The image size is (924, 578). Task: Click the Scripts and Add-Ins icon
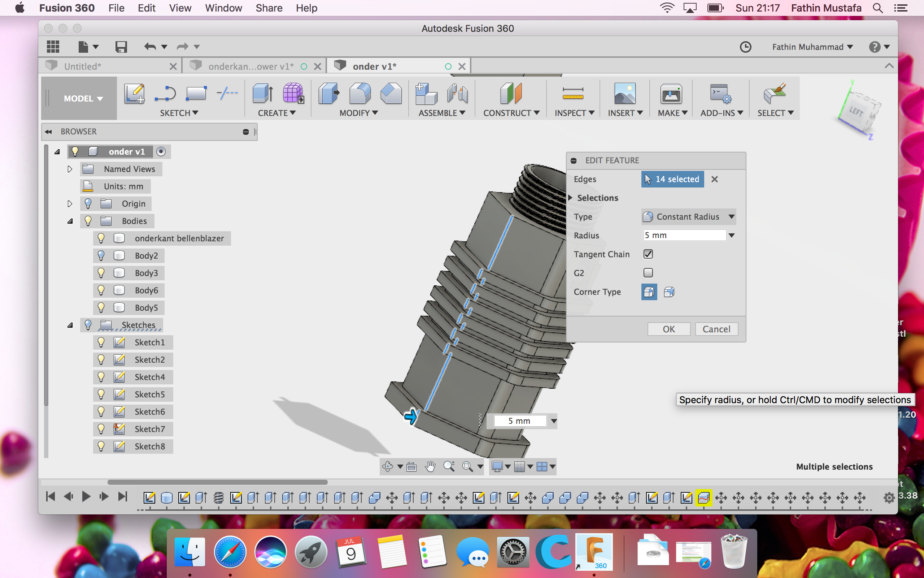(720, 94)
